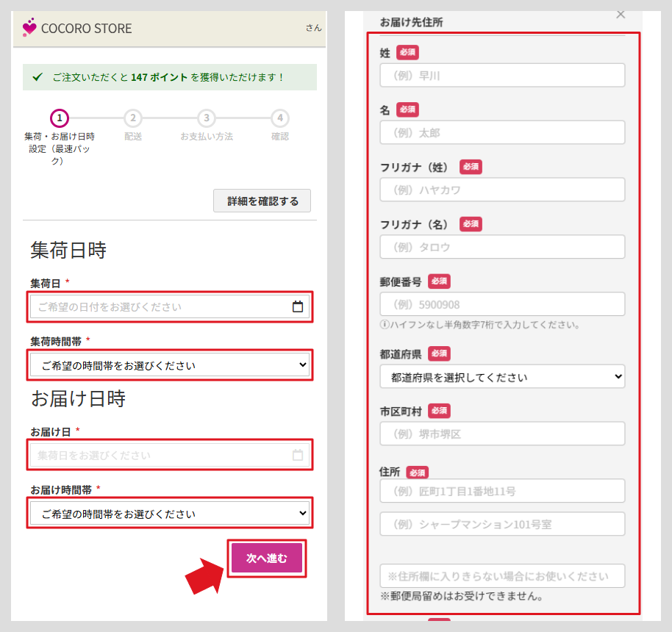672x632 pixels.
Task: Click the COCORO STORE heart logo
Action: tap(29, 29)
